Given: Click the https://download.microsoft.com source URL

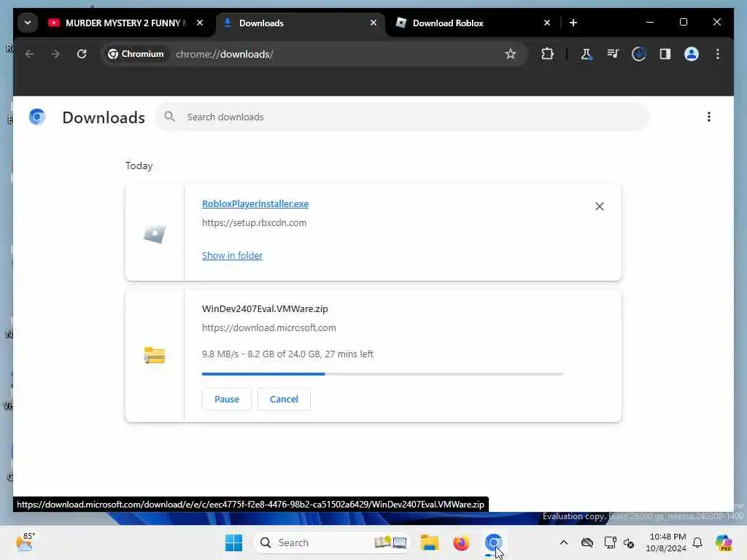Looking at the screenshot, I should pos(268,327).
